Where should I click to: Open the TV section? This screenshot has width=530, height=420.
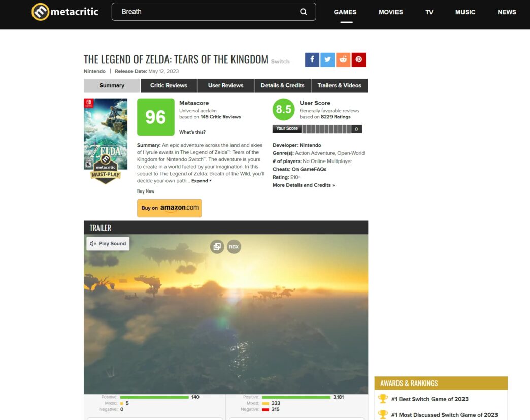pyautogui.click(x=429, y=12)
